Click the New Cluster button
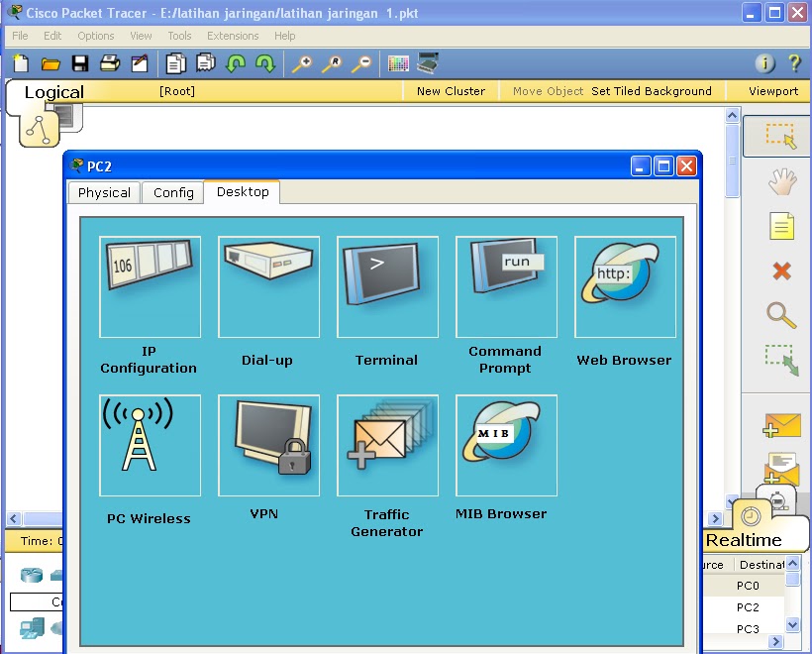This screenshot has width=812, height=654. 451,91
